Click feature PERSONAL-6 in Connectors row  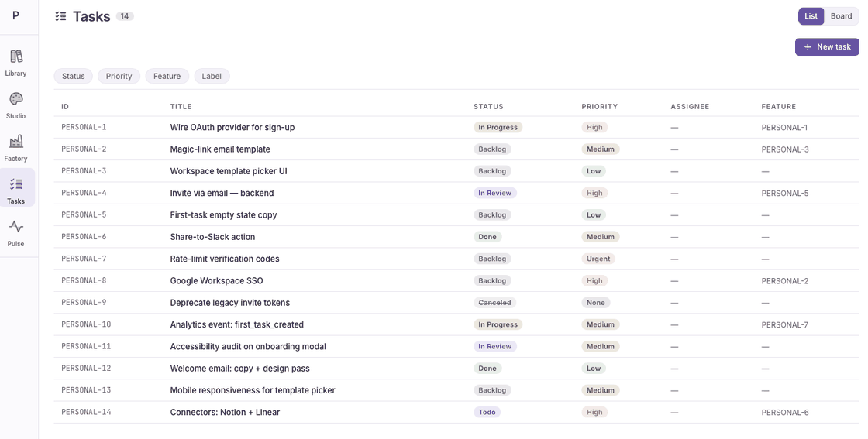point(785,413)
